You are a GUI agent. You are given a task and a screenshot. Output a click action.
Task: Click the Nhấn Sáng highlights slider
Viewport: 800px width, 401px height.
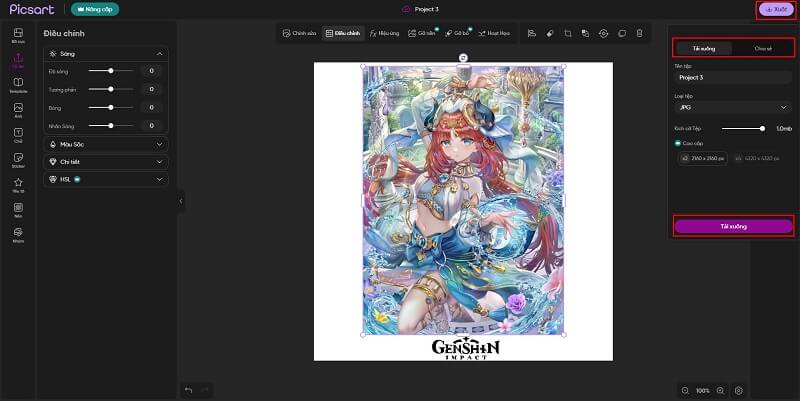tap(111, 126)
